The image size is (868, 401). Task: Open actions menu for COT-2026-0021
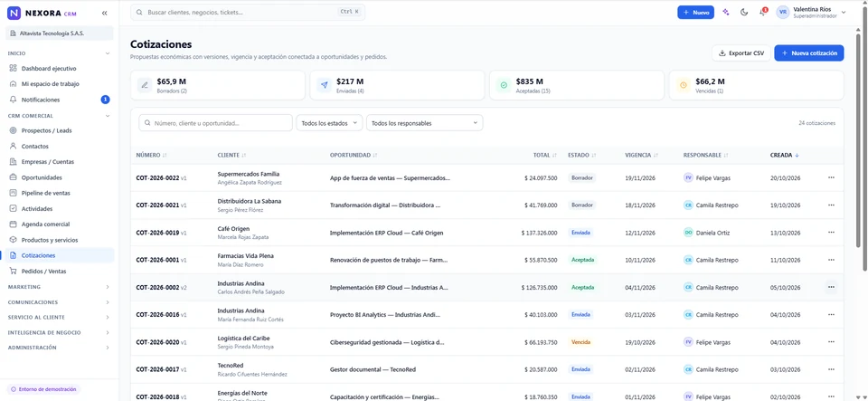(831, 205)
